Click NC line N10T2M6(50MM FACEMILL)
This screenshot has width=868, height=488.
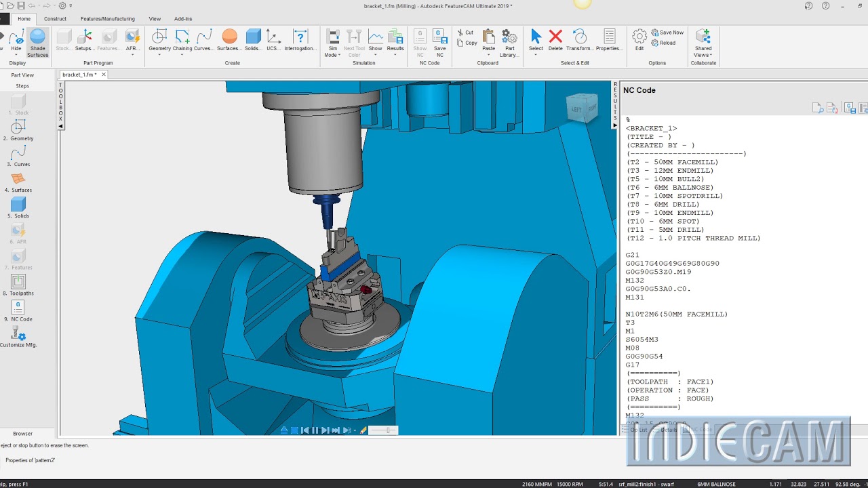pyautogui.click(x=677, y=314)
